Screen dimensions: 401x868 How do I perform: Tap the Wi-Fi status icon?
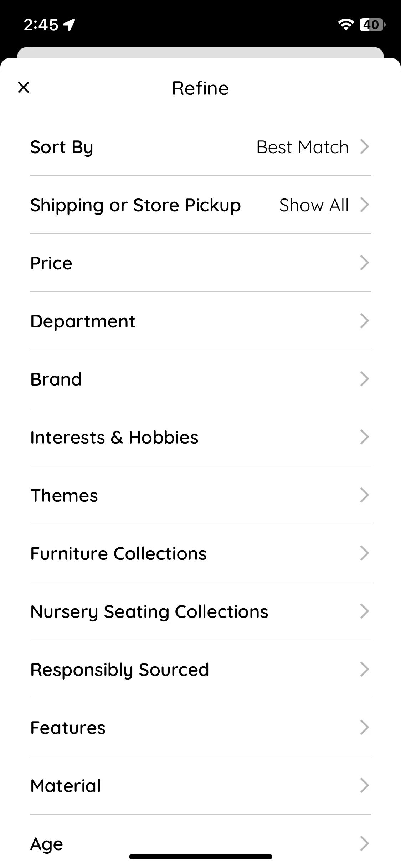click(345, 25)
